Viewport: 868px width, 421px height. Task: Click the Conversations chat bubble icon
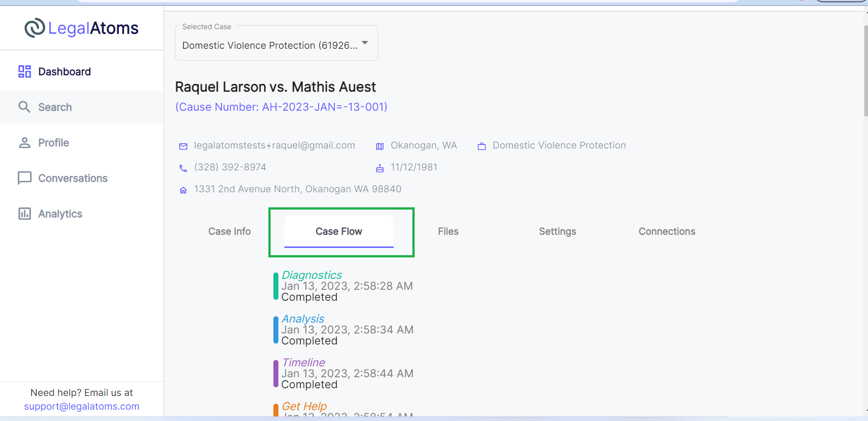click(25, 178)
